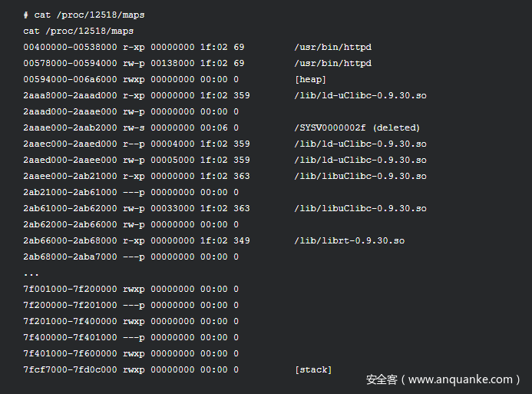Select the first /usr/bin/httpd r-xp path
This screenshot has width=532, height=394.
[333, 47]
